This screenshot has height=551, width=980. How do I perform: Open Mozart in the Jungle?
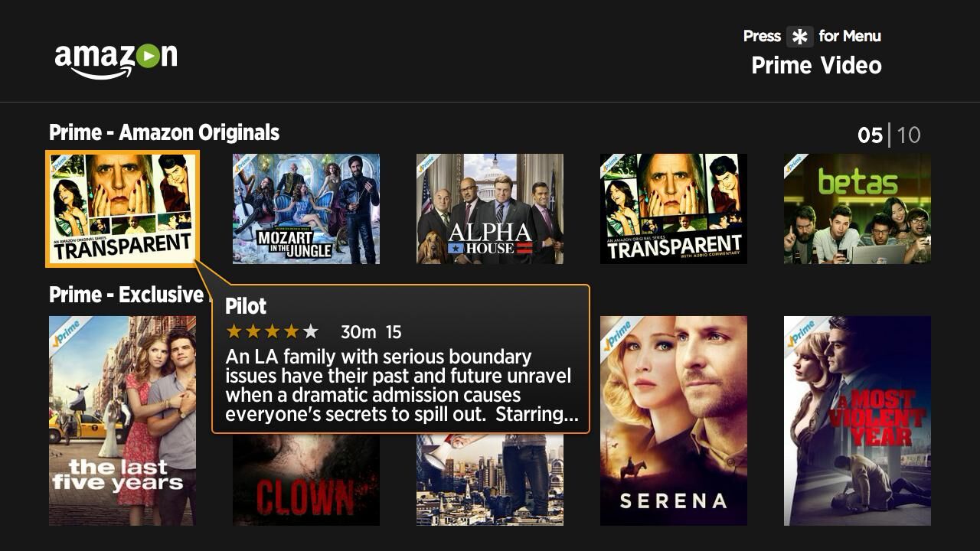click(306, 209)
